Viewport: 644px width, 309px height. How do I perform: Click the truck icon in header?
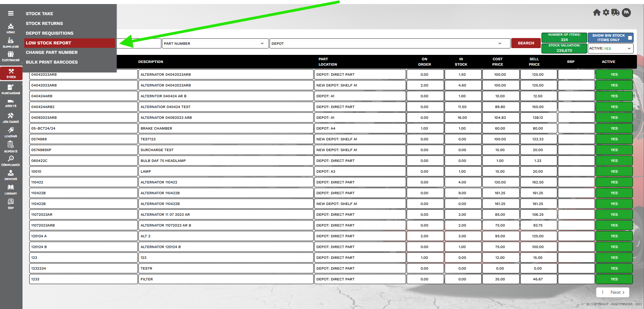tap(615, 12)
